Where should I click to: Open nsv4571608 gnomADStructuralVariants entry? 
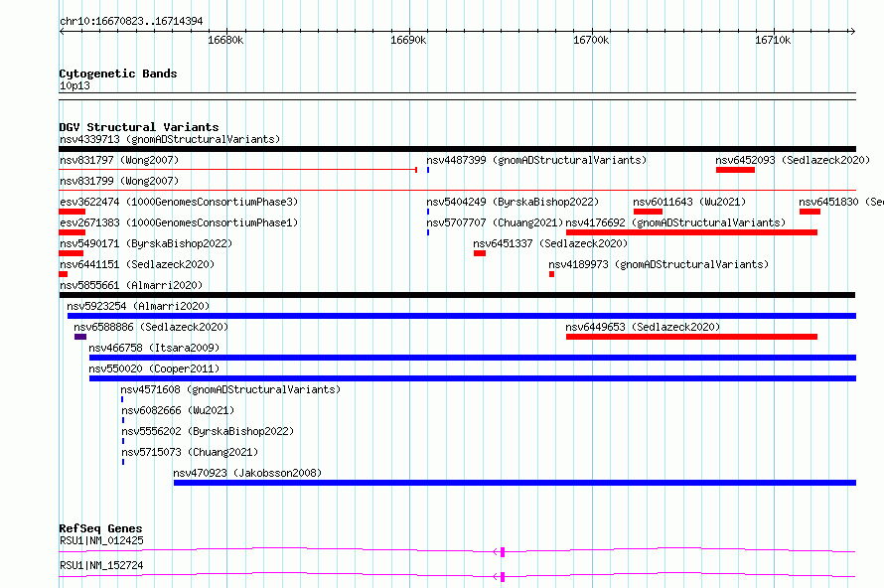[230, 389]
